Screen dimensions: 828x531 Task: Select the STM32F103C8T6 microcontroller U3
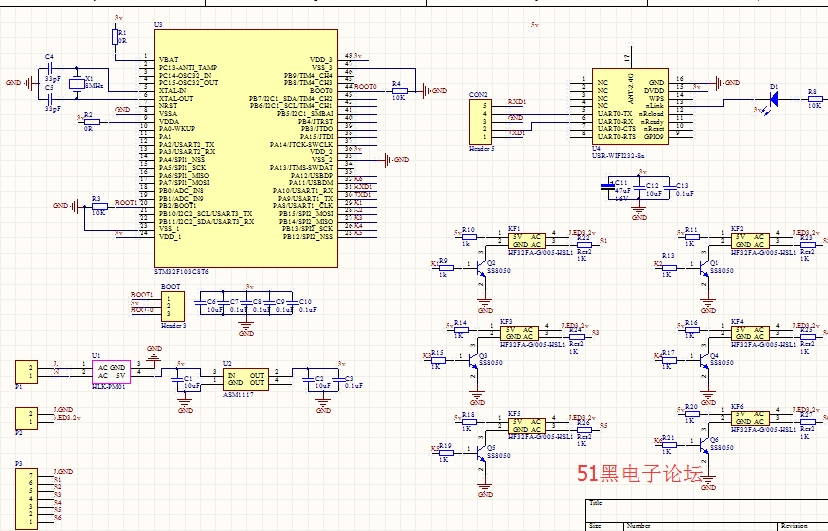246,148
